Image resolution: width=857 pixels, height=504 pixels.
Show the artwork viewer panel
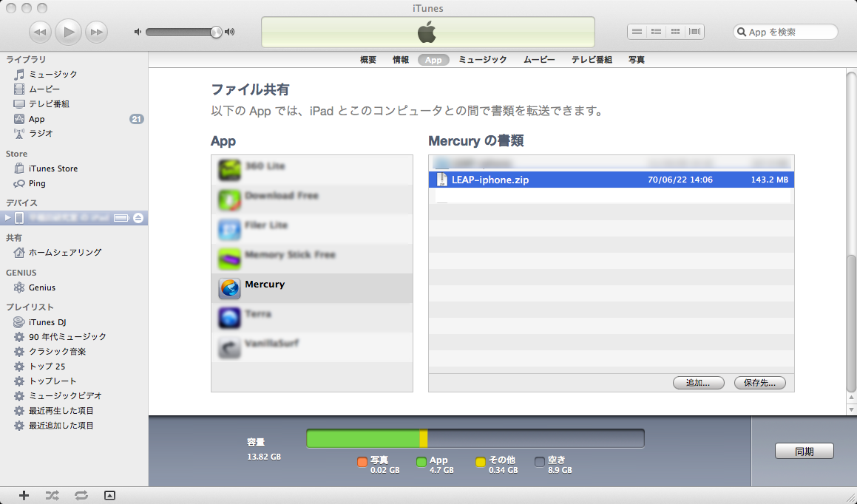[110, 495]
